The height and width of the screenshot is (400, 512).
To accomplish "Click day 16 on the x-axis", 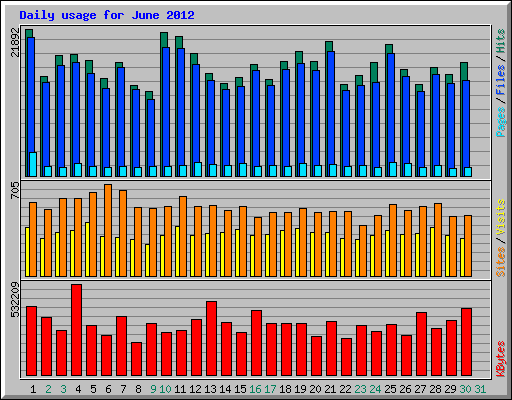I will point(255,389).
